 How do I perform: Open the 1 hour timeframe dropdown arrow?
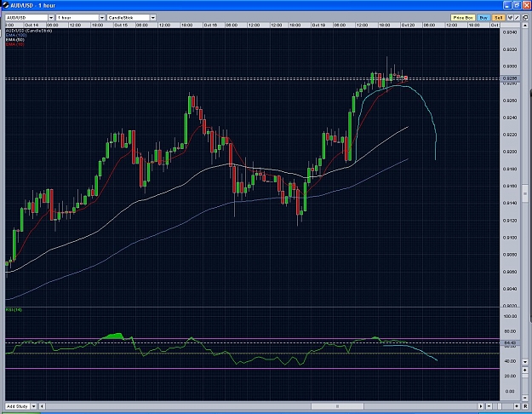pyautogui.click(x=102, y=18)
